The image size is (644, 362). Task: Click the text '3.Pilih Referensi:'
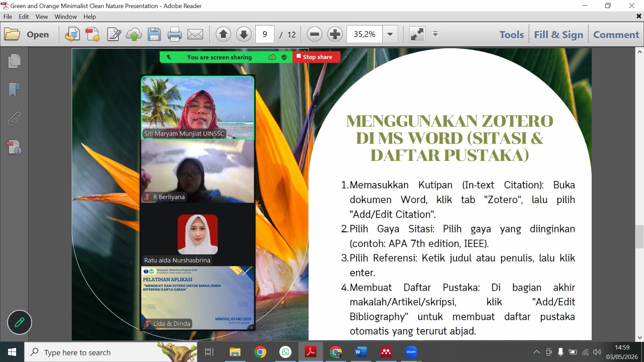pos(379,258)
